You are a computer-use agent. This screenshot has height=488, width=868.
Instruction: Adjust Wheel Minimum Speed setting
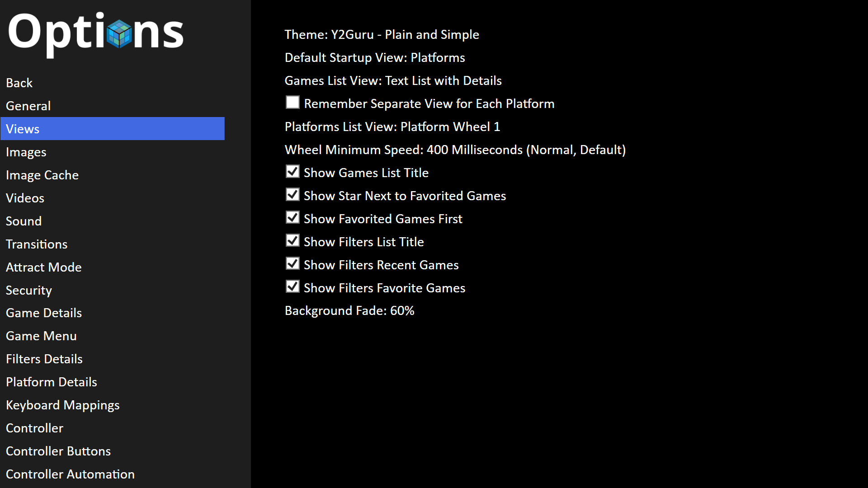(x=455, y=150)
